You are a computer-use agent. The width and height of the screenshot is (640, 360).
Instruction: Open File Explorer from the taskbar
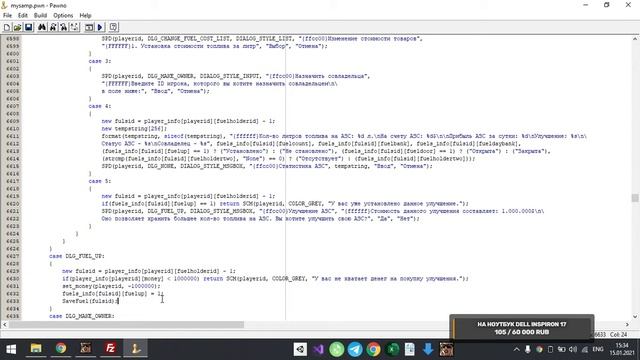(36, 349)
